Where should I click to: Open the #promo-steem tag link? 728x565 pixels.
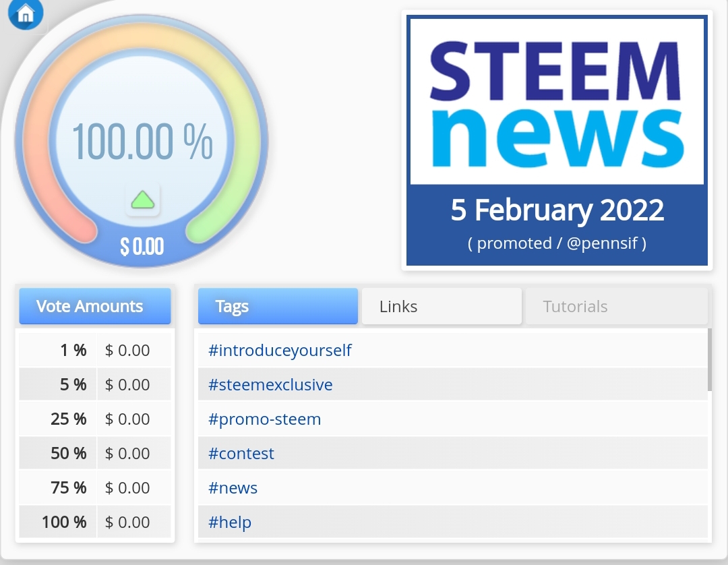coord(265,419)
